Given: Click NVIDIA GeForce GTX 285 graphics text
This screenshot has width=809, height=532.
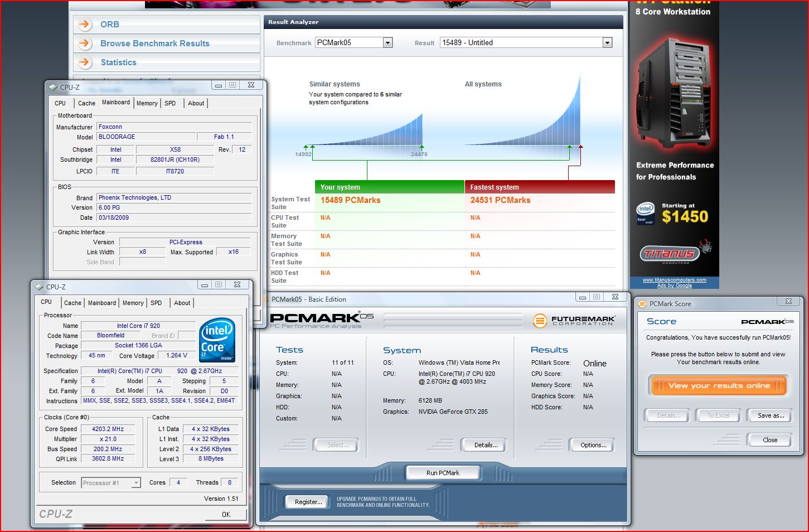Looking at the screenshot, I should pyautogui.click(x=453, y=412).
